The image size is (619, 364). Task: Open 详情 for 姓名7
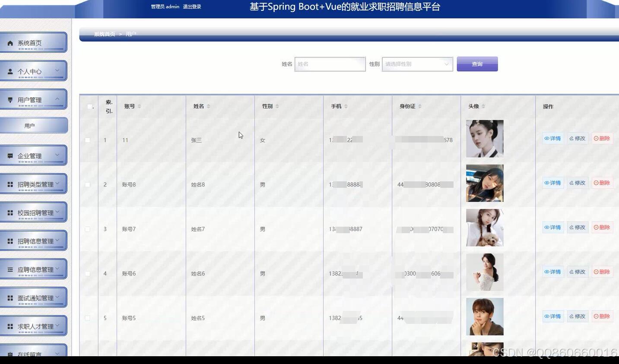pos(553,228)
